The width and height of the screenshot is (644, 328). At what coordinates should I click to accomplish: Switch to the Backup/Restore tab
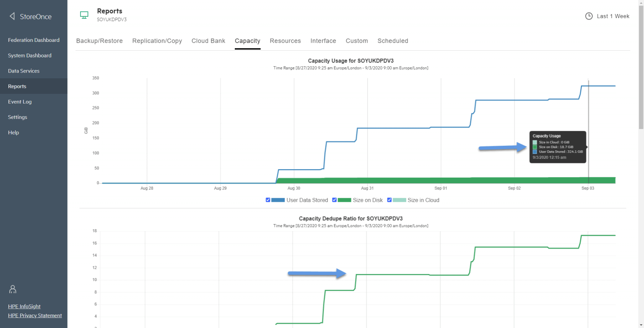[x=99, y=41]
